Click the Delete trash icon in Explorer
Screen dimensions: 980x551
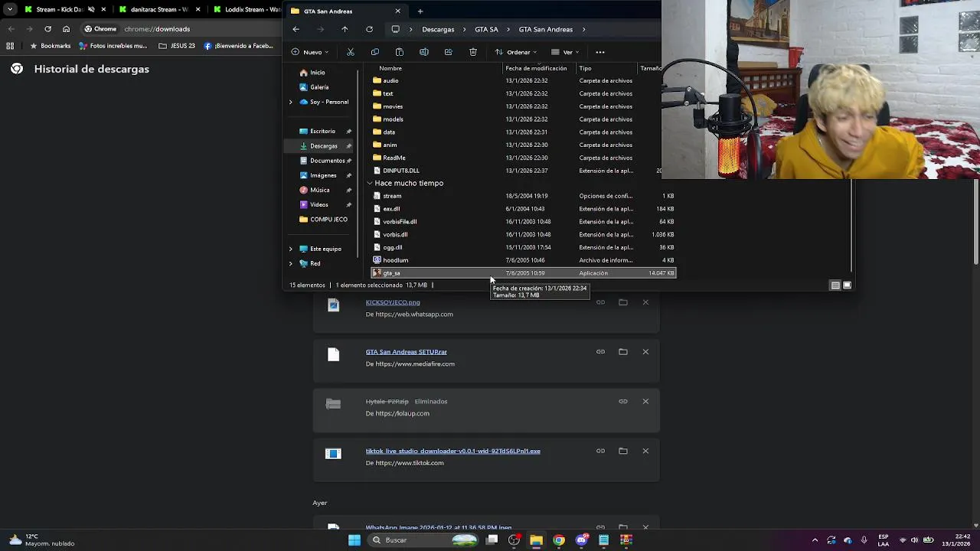tap(473, 52)
